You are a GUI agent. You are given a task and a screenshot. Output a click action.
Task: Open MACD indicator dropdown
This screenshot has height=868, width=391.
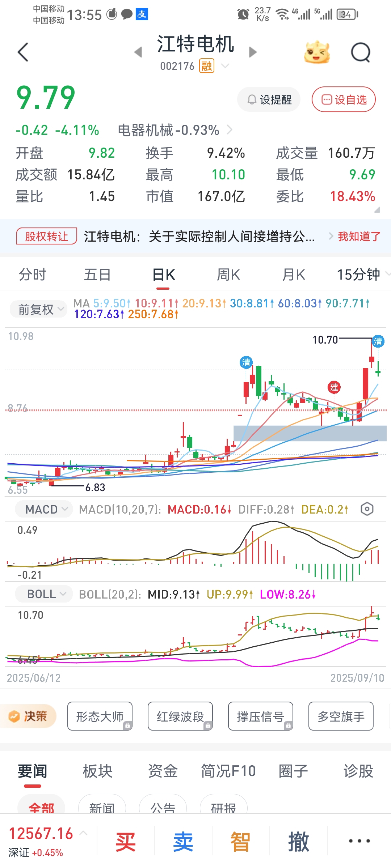tap(44, 509)
